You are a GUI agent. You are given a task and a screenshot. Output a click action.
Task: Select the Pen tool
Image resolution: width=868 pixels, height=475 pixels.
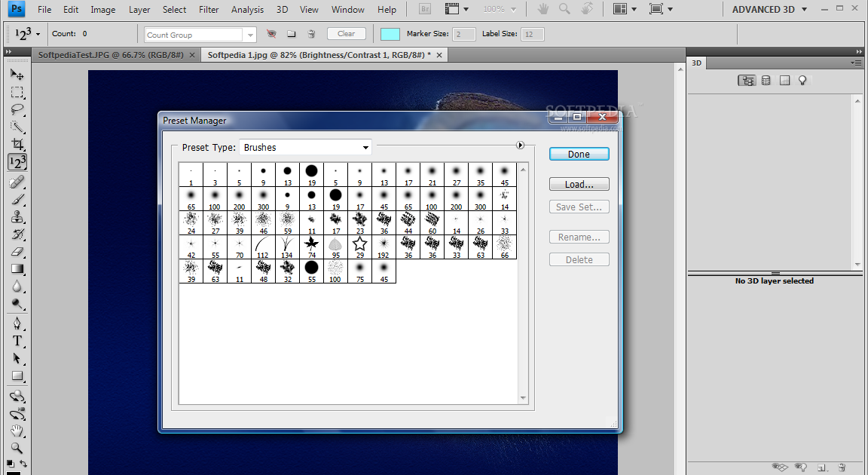point(17,323)
